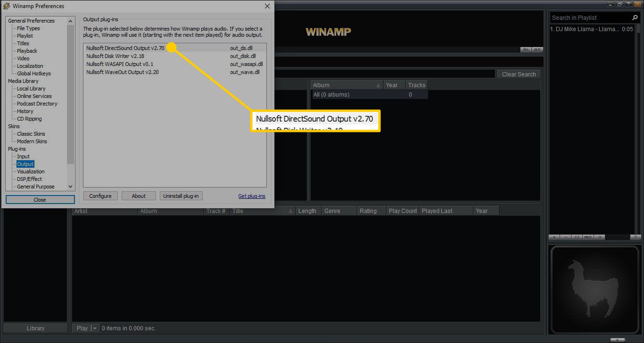Open Playback preferences page
Screen dimensions: 644x343
click(27, 51)
